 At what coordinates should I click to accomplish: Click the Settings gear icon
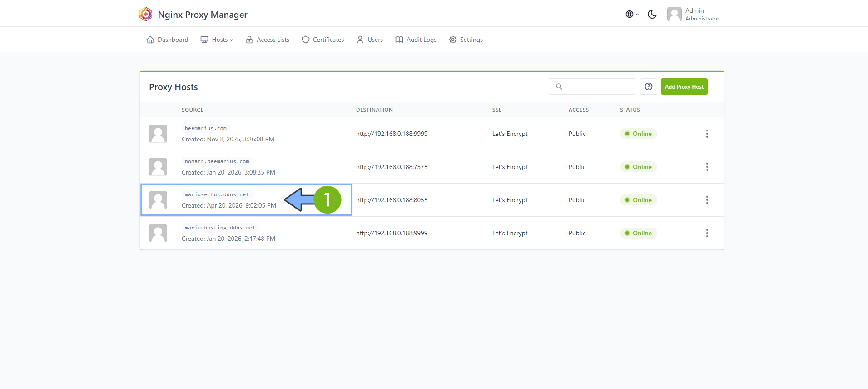point(453,40)
